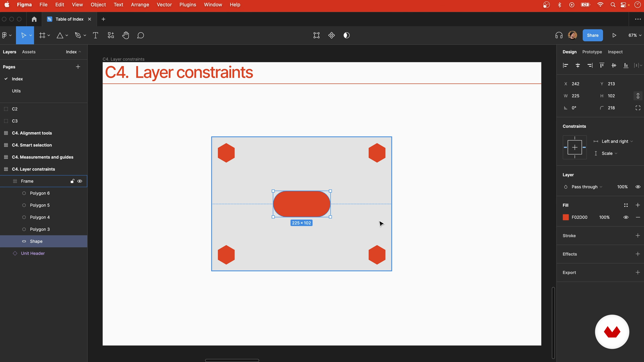Select the Polygon 4 layer
Viewport: 644px width, 362px height.
pos(44,217)
